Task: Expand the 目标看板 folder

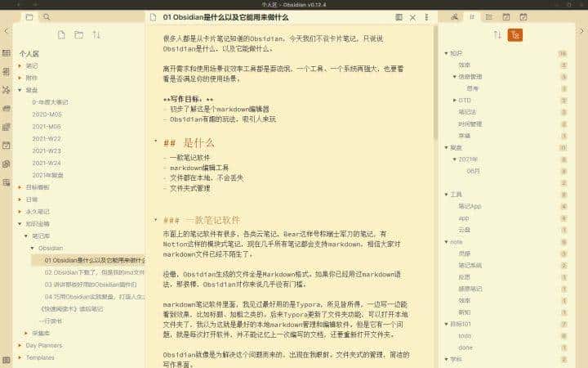Action: click(x=20, y=187)
